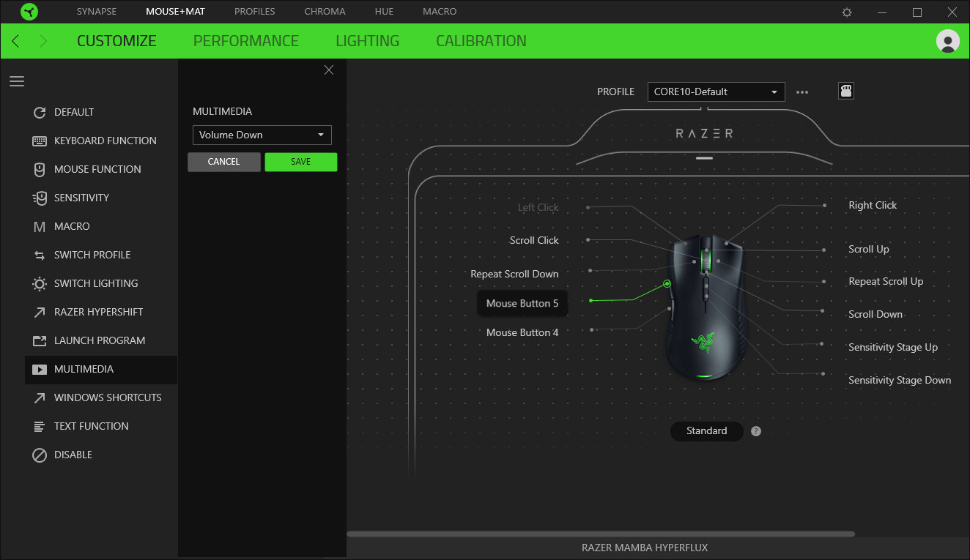The height and width of the screenshot is (560, 970).
Task: Open the profile three-dots options menu
Action: (802, 92)
